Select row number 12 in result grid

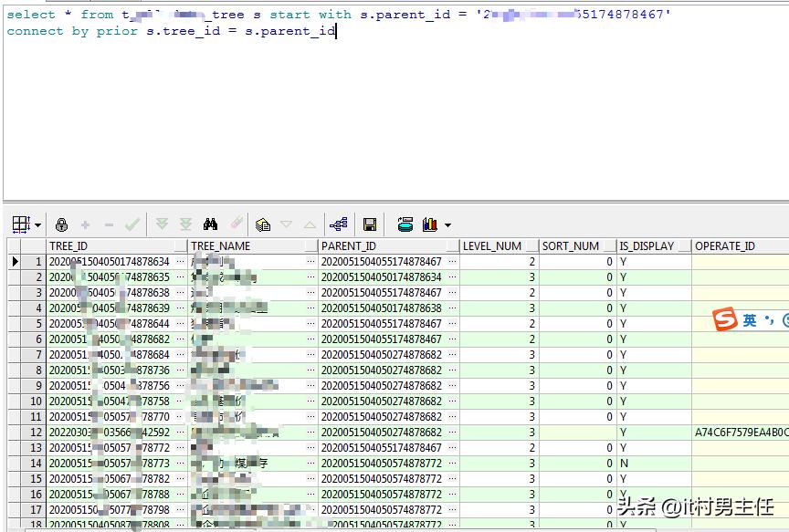click(33, 432)
